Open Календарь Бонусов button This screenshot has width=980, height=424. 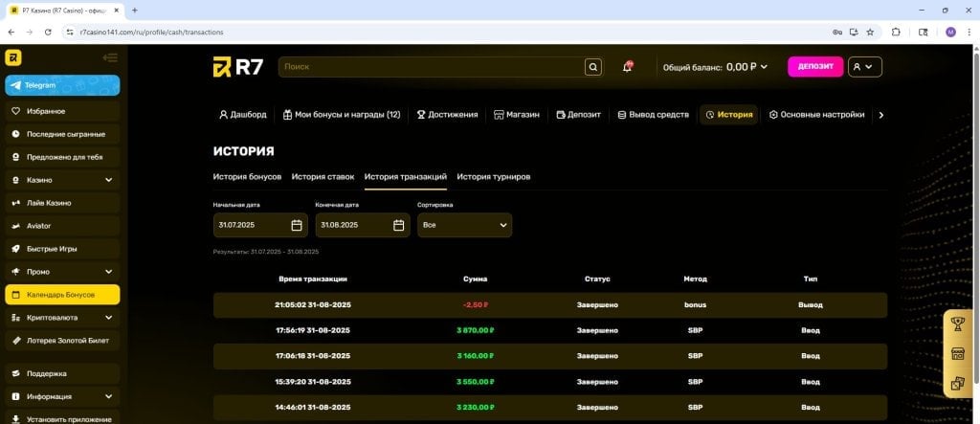62,295
